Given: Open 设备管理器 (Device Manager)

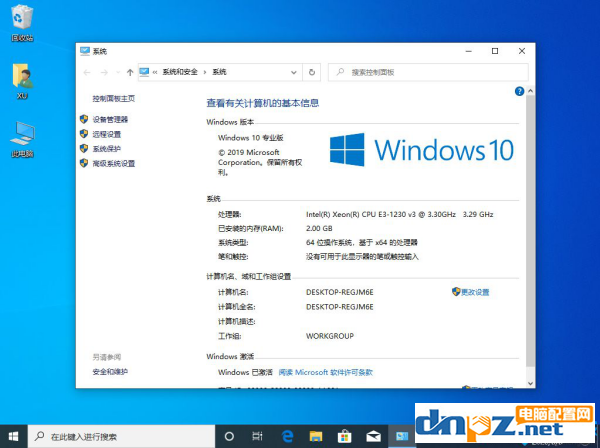Looking at the screenshot, I should coord(110,119).
